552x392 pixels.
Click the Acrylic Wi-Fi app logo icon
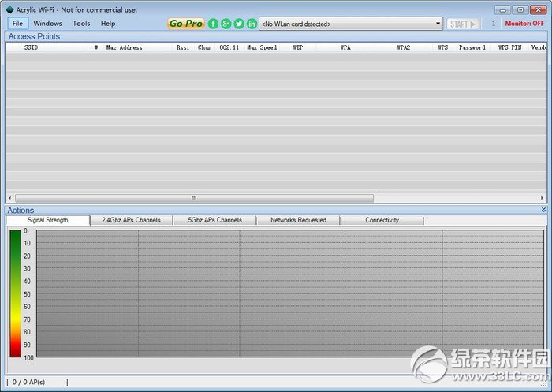pos(9,9)
